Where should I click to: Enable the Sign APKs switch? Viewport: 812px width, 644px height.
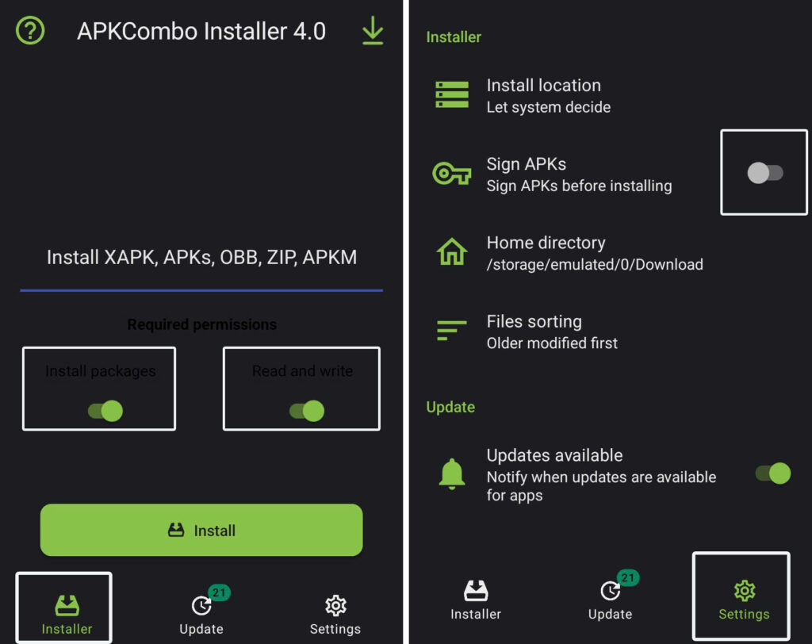click(x=765, y=173)
